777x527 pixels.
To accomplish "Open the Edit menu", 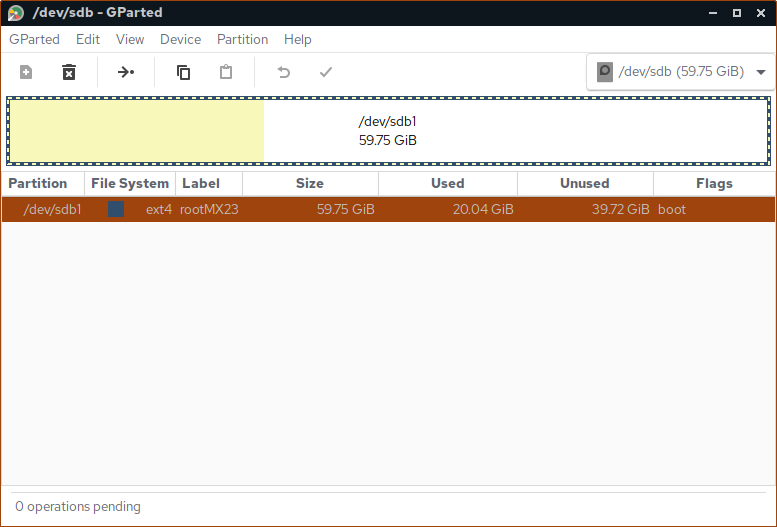I will [88, 39].
